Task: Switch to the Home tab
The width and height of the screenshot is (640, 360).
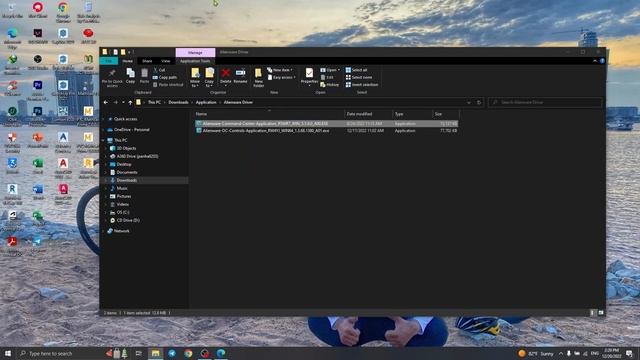Action: [x=127, y=61]
